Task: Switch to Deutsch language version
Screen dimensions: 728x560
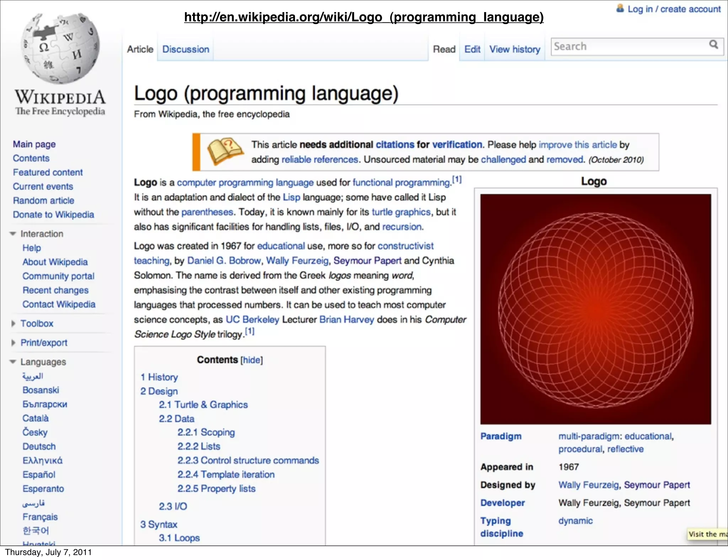Action: (39, 447)
